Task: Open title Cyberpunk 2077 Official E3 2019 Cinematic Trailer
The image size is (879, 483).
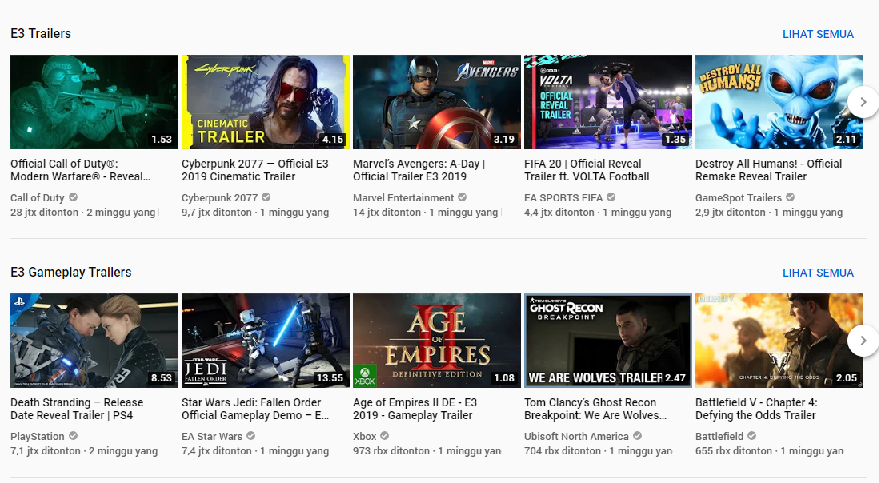Action: pyautogui.click(x=255, y=170)
